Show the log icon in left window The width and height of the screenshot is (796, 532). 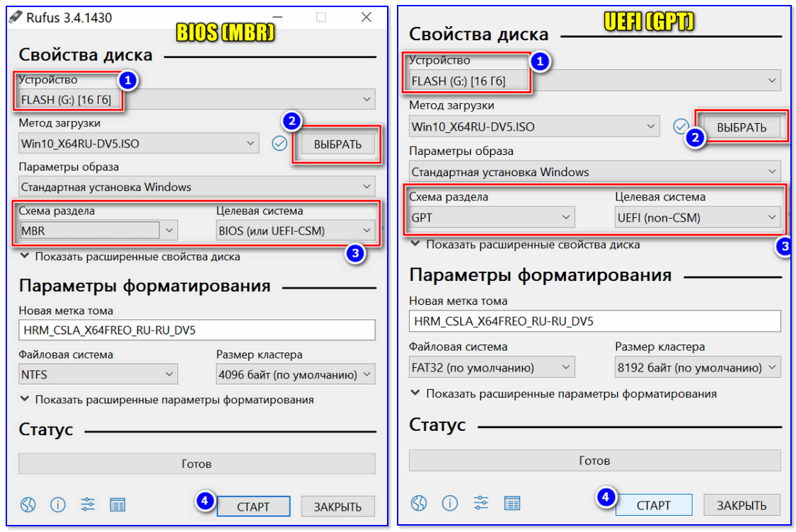point(117,504)
